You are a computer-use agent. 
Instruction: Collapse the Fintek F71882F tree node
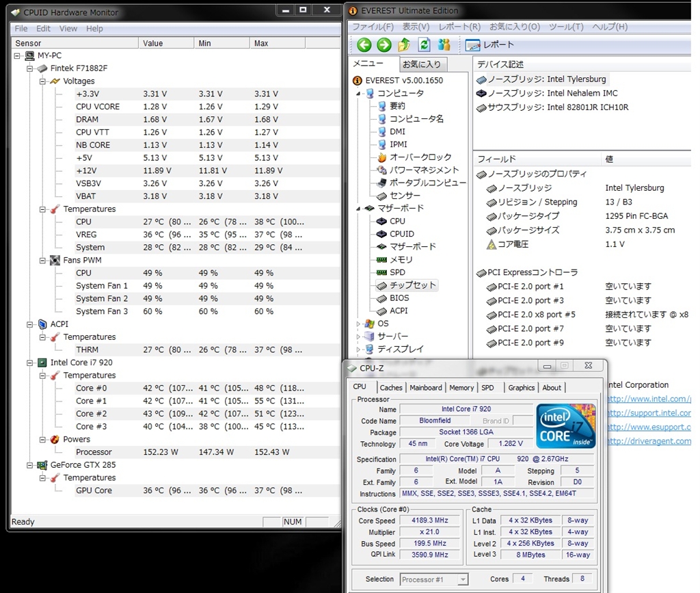[x=29, y=68]
